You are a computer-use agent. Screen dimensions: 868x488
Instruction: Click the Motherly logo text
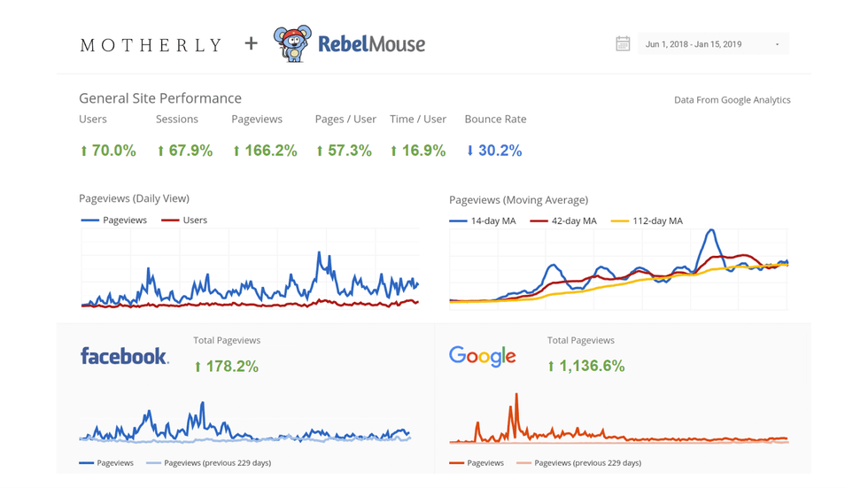coord(151,45)
